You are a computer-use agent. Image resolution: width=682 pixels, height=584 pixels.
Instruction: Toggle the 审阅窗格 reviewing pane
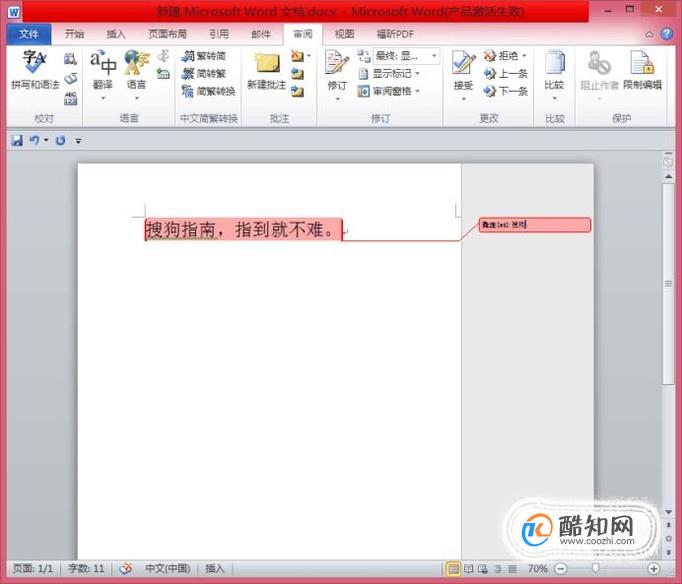coord(384,91)
